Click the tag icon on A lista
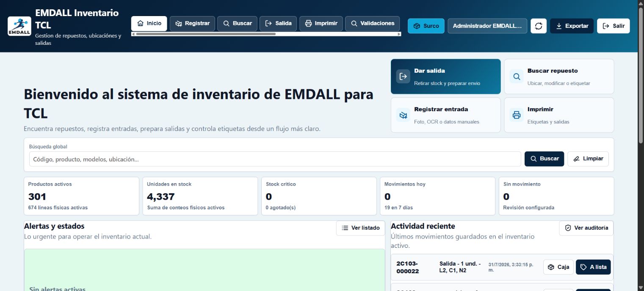This screenshot has height=291, width=644. (583, 267)
